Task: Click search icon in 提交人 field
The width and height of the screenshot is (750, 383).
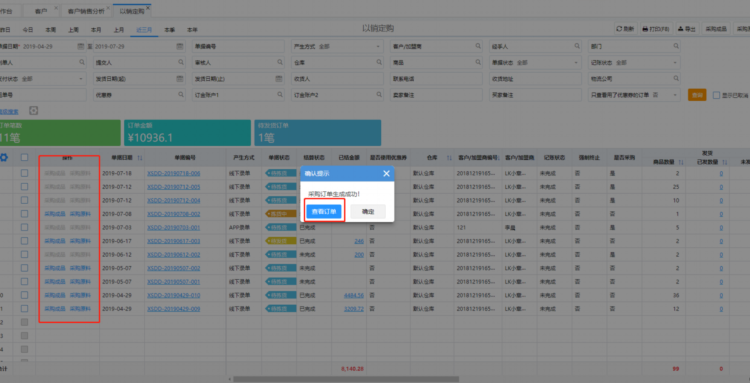Action: (181, 62)
